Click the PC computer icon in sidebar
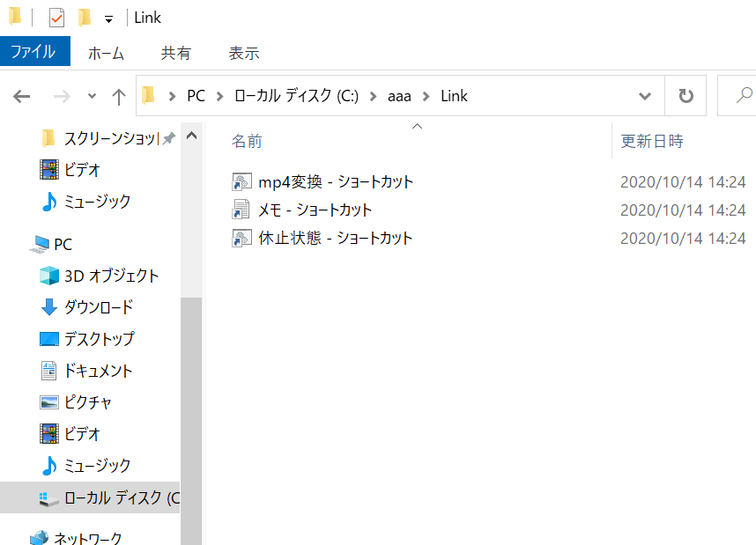The image size is (756, 545). coord(39,244)
